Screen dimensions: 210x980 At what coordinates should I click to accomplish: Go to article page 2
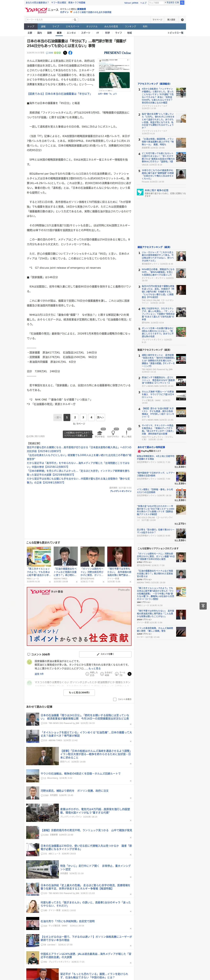[75, 417]
